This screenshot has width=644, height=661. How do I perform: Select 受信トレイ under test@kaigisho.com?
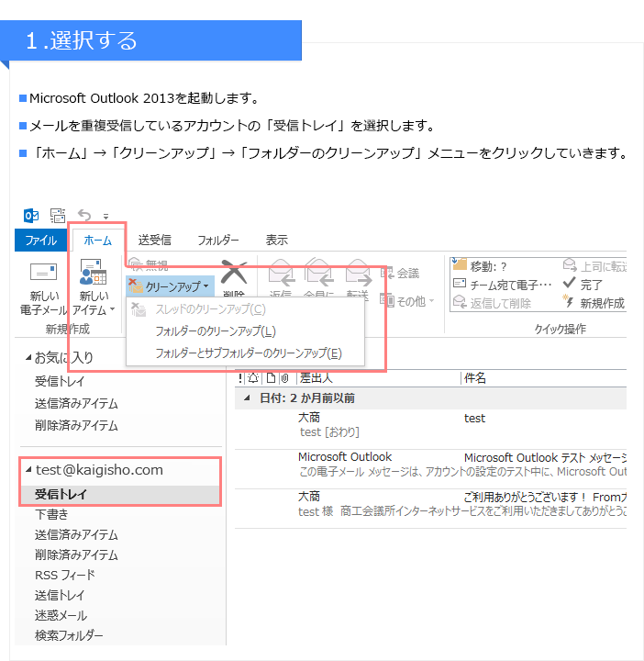point(120,494)
